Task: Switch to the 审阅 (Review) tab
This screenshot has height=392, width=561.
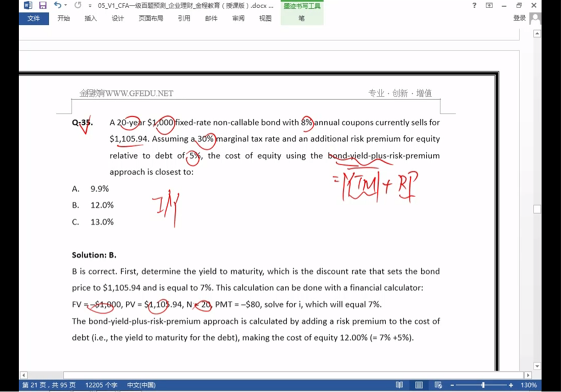Action: pos(238,19)
